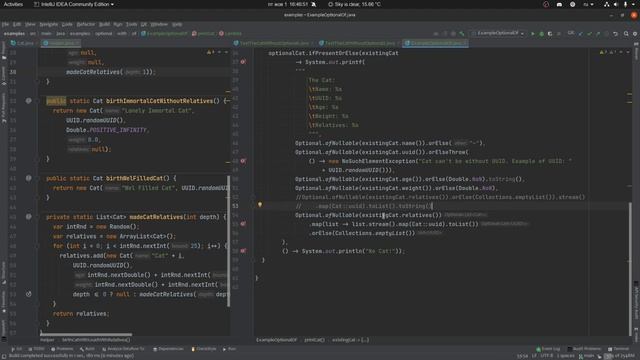Screen dimensions: 640x360
Task: Open the Help menu
Action: point(177,24)
